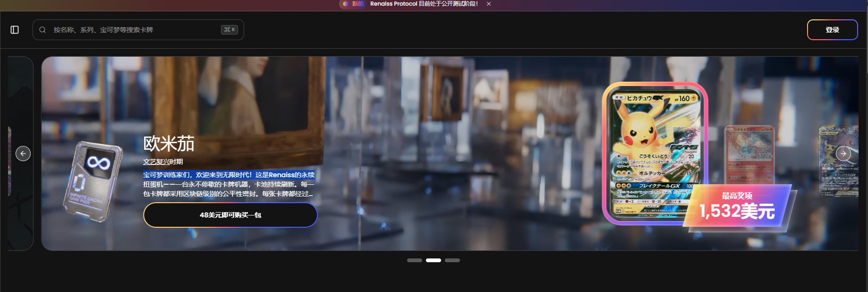Screen dimensions: 868x292
Task: Select the first carousel indicator dot
Action: point(415,260)
